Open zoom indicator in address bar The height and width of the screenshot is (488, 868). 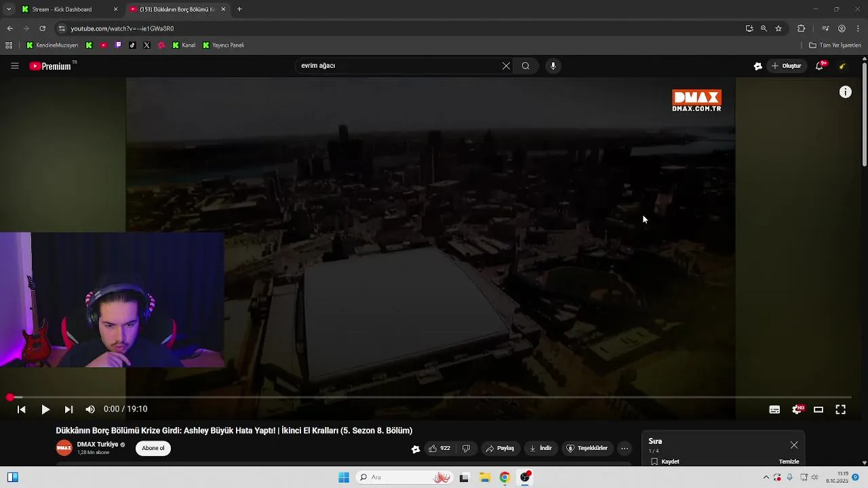(x=764, y=28)
